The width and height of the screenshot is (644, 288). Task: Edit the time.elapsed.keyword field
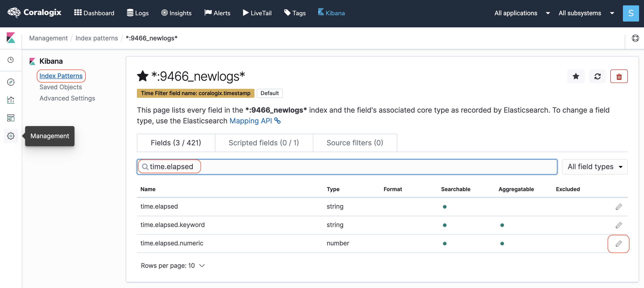(618, 225)
